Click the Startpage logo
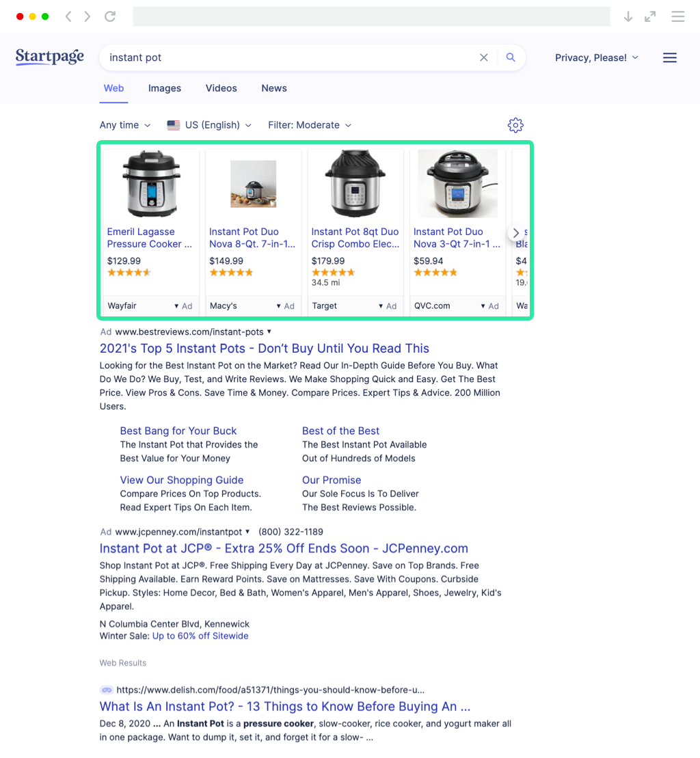The width and height of the screenshot is (700, 758). point(50,57)
